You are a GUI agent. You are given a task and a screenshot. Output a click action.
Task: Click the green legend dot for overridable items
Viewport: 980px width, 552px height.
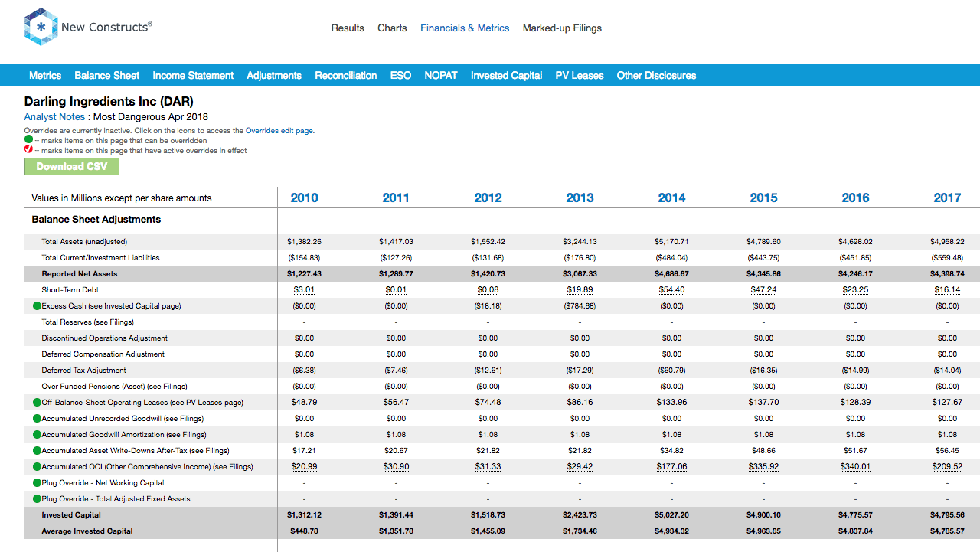[28, 140]
